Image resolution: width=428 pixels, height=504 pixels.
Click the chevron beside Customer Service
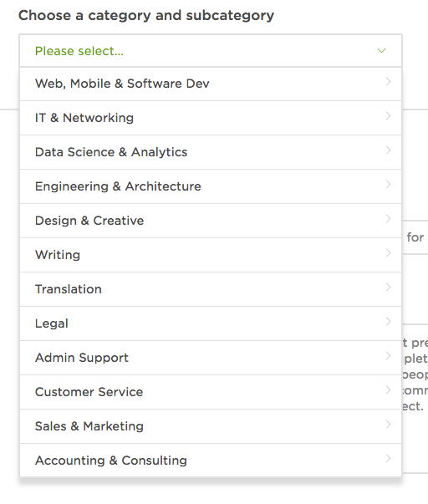(388, 390)
